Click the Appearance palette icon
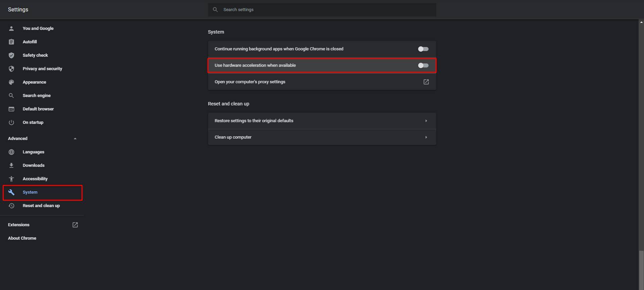The width and height of the screenshot is (644, 290). 11,82
